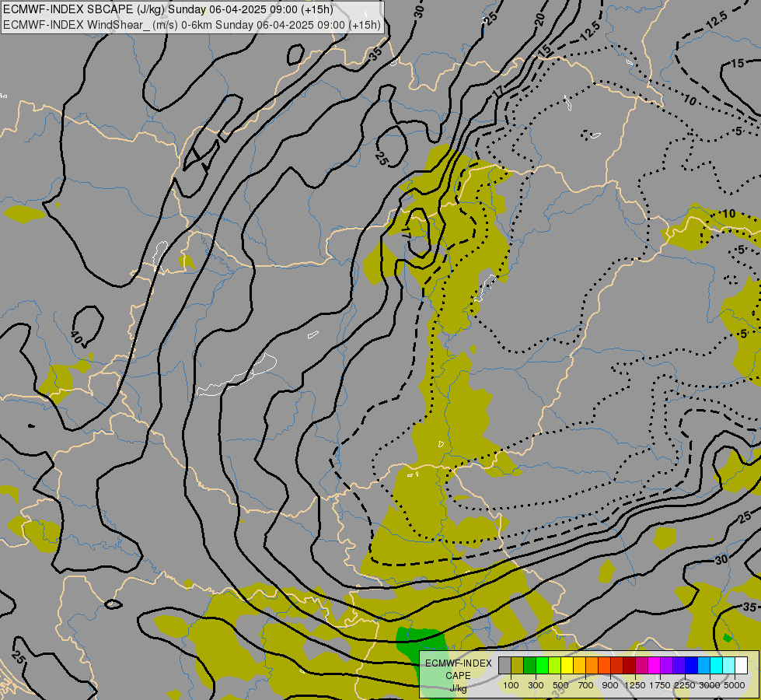Click the contour label 40

tap(76, 337)
